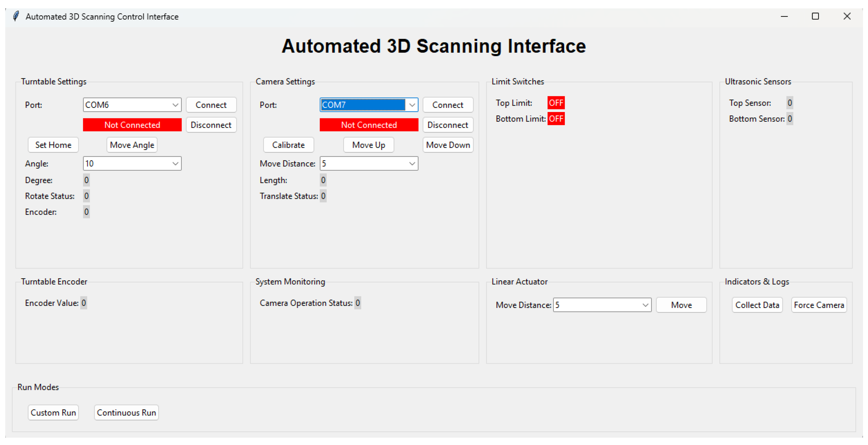The image size is (868, 445).
Task: Expand the Camera Port COM7 dropdown
Action: click(x=412, y=105)
